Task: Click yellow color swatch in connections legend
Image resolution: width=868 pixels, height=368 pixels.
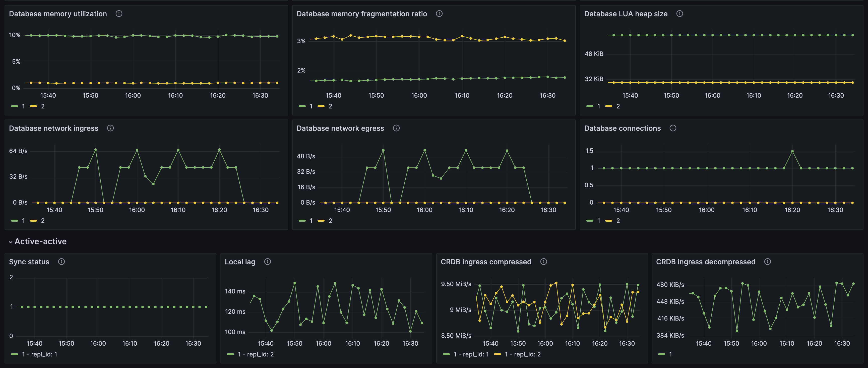Action: click(608, 221)
